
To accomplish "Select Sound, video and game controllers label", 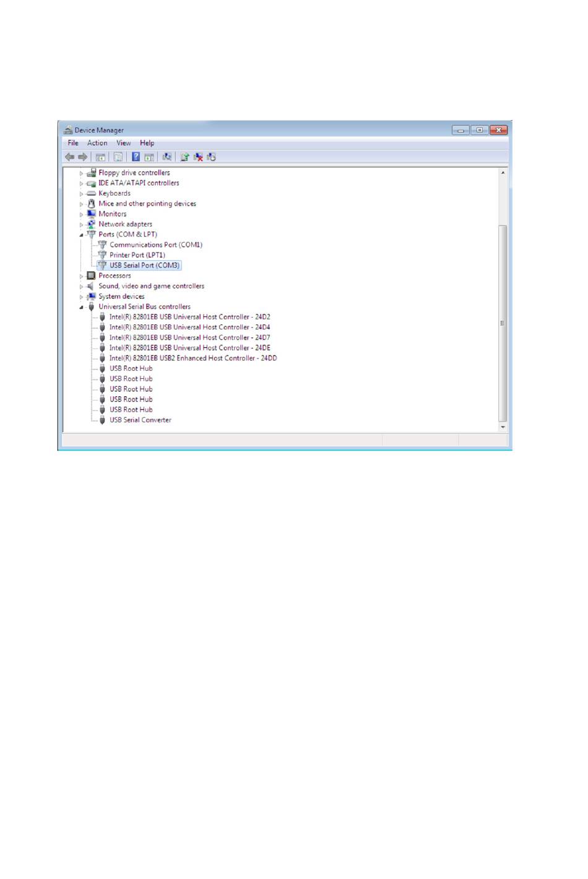I will [x=152, y=286].
